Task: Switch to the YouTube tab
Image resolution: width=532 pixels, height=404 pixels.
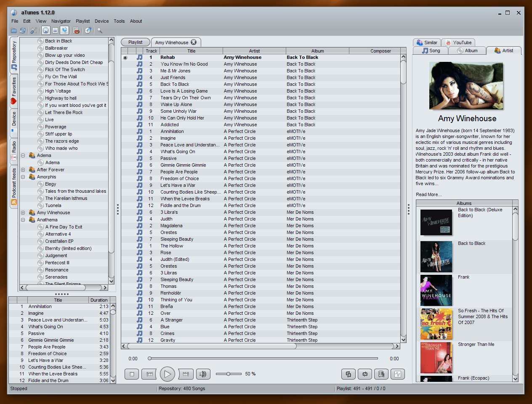Action: point(459,43)
